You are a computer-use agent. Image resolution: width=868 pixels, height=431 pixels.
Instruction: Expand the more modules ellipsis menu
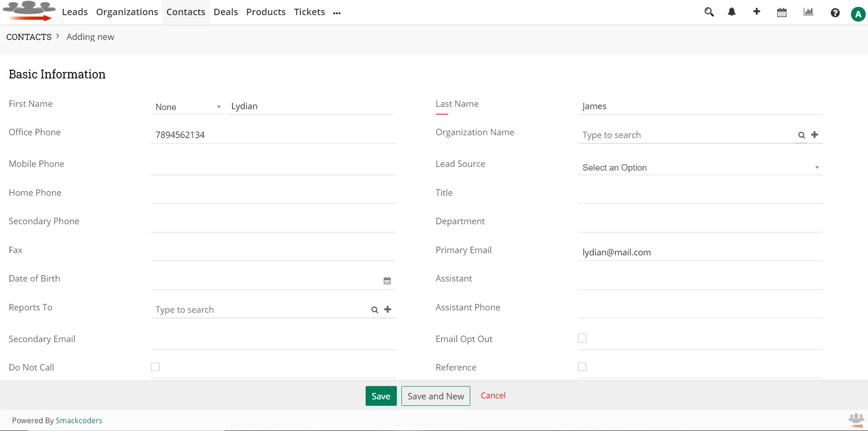coord(337,13)
